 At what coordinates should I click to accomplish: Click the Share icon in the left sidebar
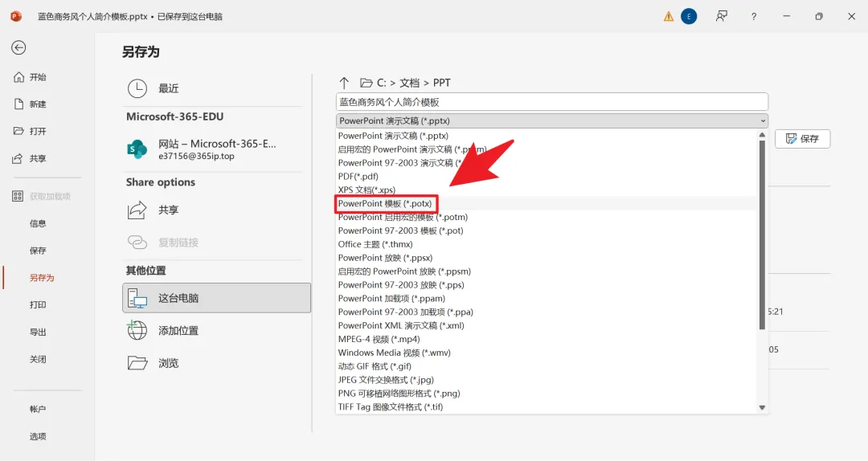point(18,158)
